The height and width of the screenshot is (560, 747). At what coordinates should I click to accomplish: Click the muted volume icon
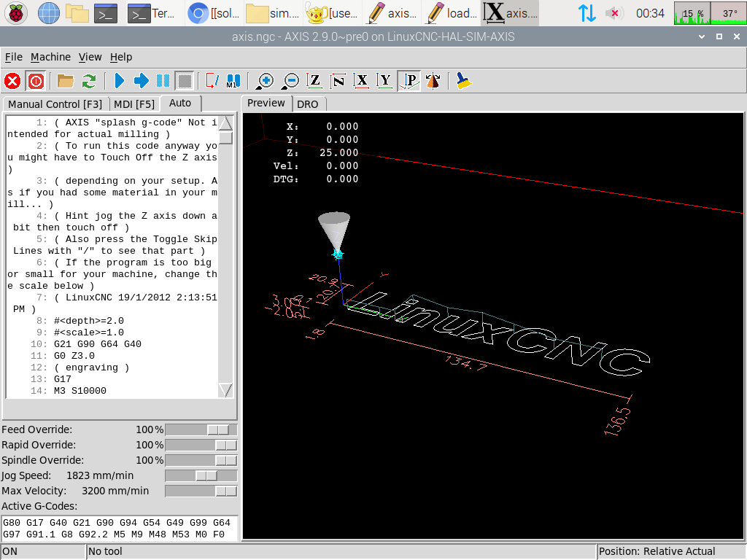pos(614,13)
